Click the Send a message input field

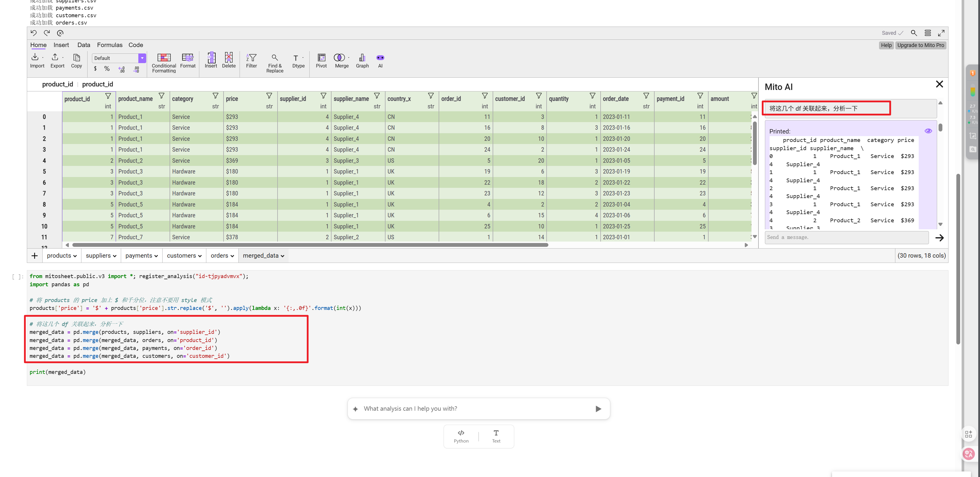(846, 237)
